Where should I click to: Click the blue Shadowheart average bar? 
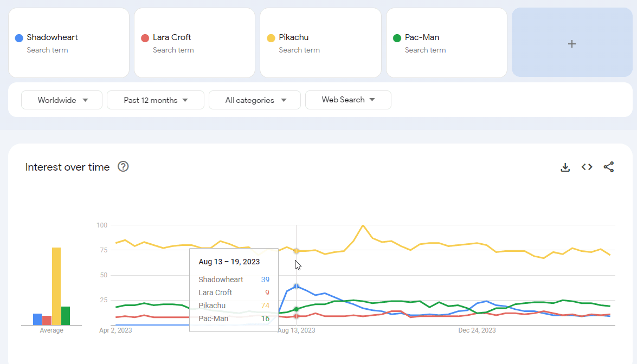click(x=37, y=320)
